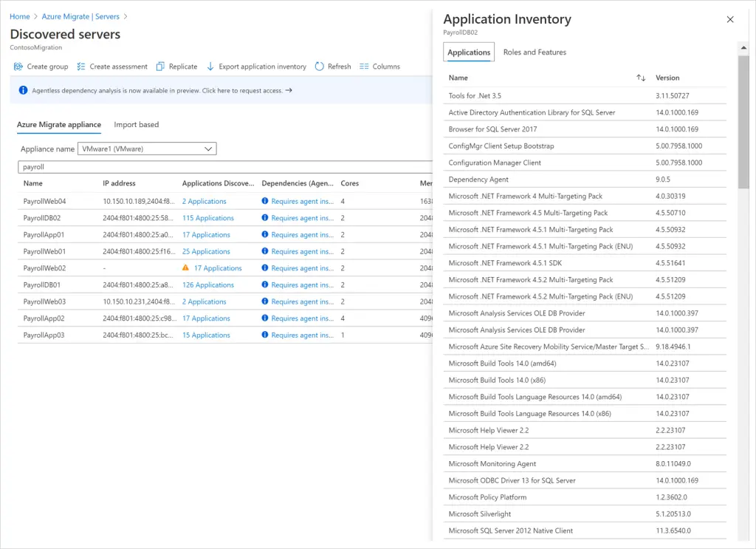Click the warning icon beside PayrollWeb02's applications
The image size is (756, 549).
point(185,268)
